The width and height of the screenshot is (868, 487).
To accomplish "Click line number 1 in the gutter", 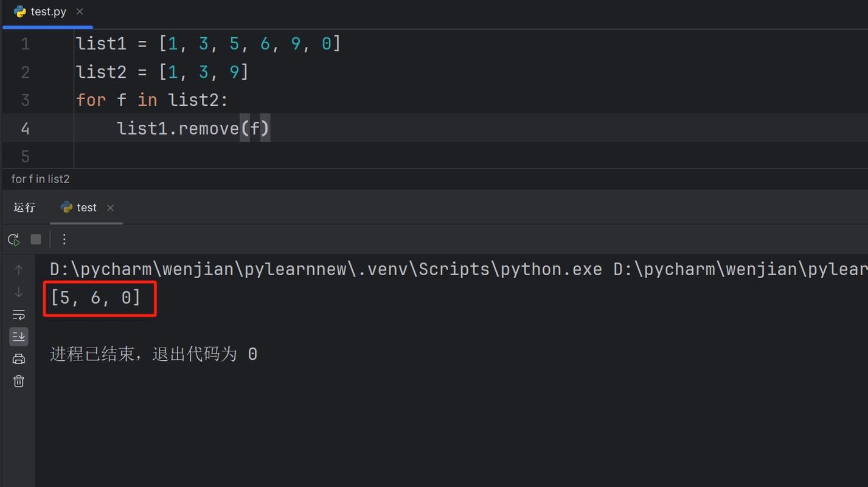I will (x=25, y=44).
